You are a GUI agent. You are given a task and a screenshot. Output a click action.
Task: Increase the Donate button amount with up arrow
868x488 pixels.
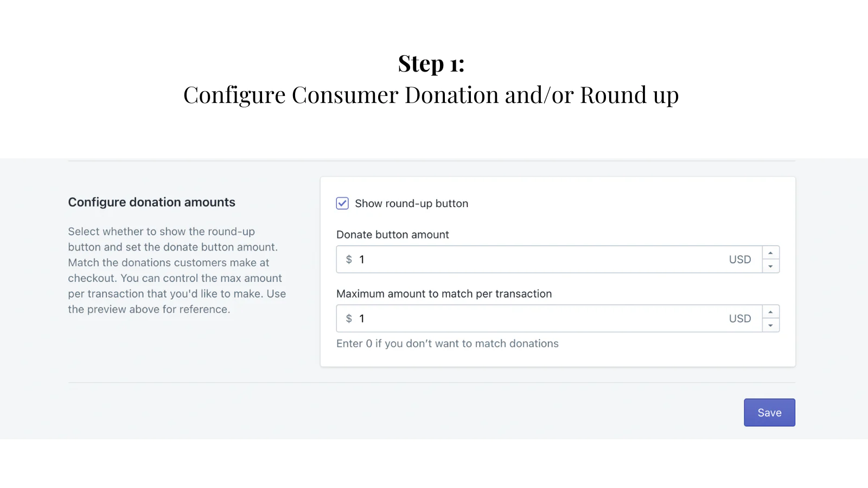click(x=770, y=253)
